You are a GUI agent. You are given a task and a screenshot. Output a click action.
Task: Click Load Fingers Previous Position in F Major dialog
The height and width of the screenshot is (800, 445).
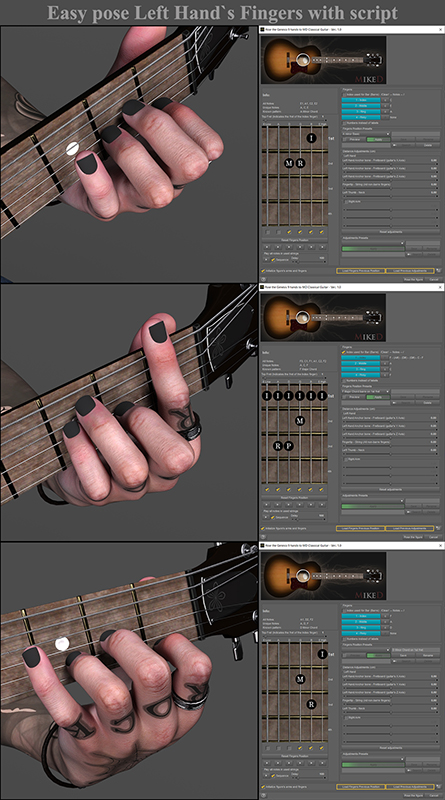click(x=360, y=528)
